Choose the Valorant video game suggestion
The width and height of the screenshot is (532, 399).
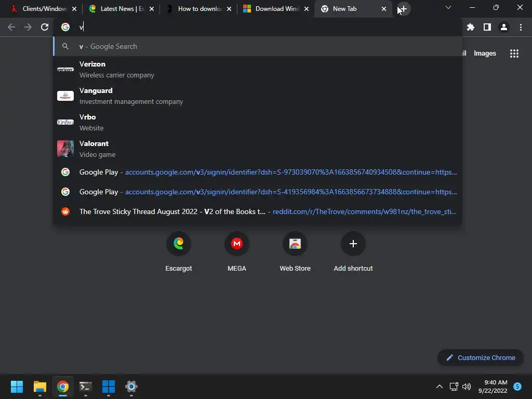click(258, 149)
